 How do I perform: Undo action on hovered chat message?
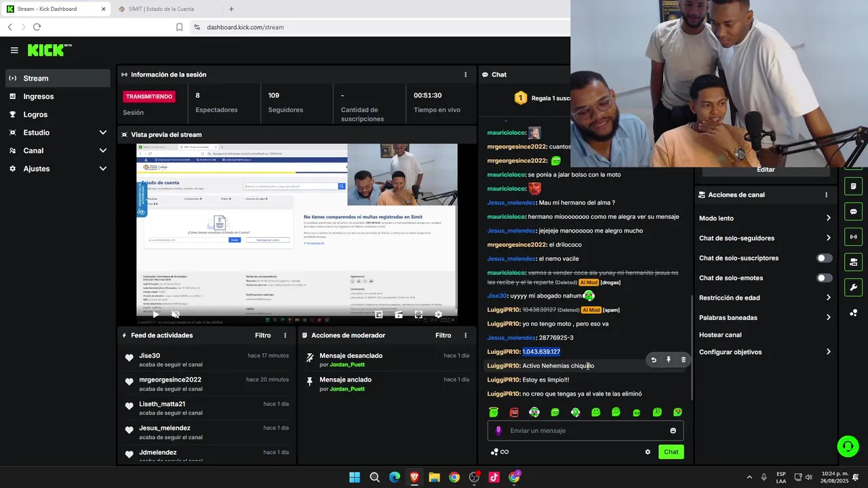point(654,360)
